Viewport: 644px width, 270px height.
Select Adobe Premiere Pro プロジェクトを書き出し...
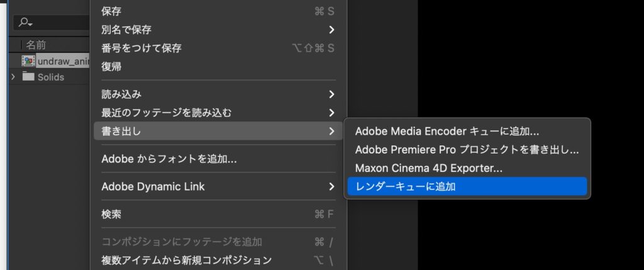tap(466, 150)
